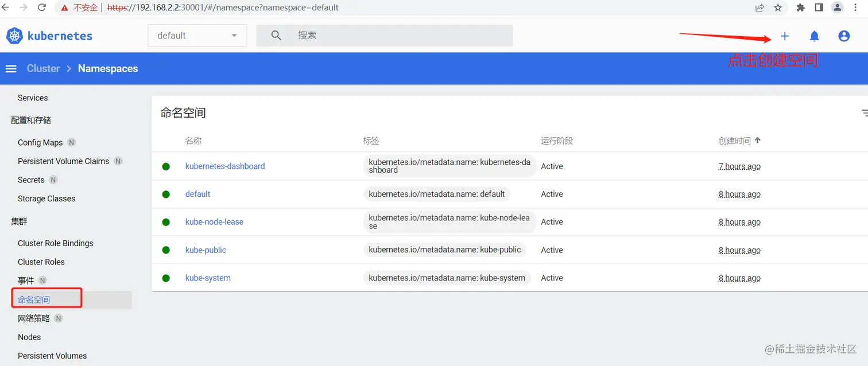Screen dimensions: 868x366
Task: Open the filter icon in namespace table
Action: (864, 113)
